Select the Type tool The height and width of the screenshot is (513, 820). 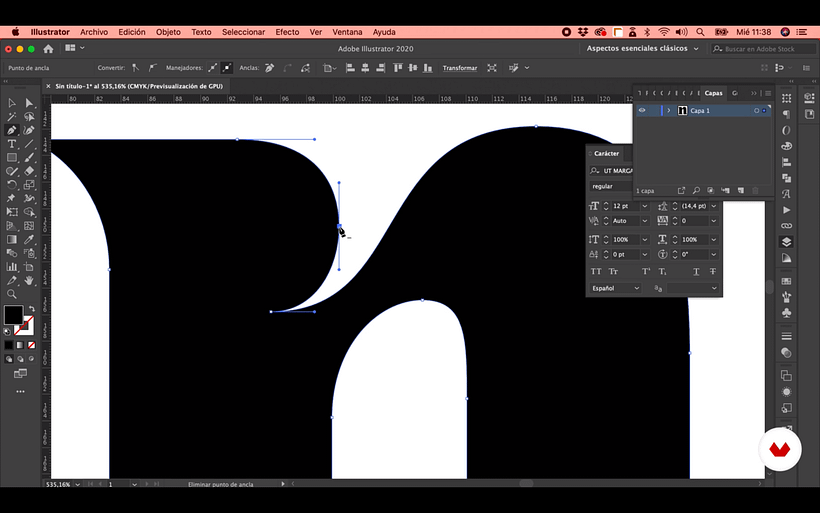click(12, 144)
